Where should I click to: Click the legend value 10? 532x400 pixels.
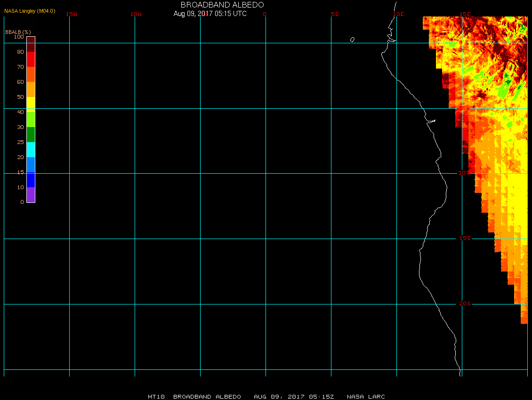21,187
